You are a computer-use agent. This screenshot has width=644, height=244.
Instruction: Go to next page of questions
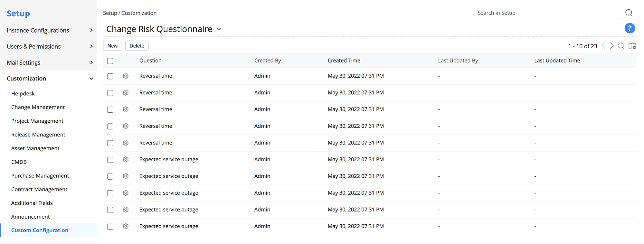coord(612,46)
